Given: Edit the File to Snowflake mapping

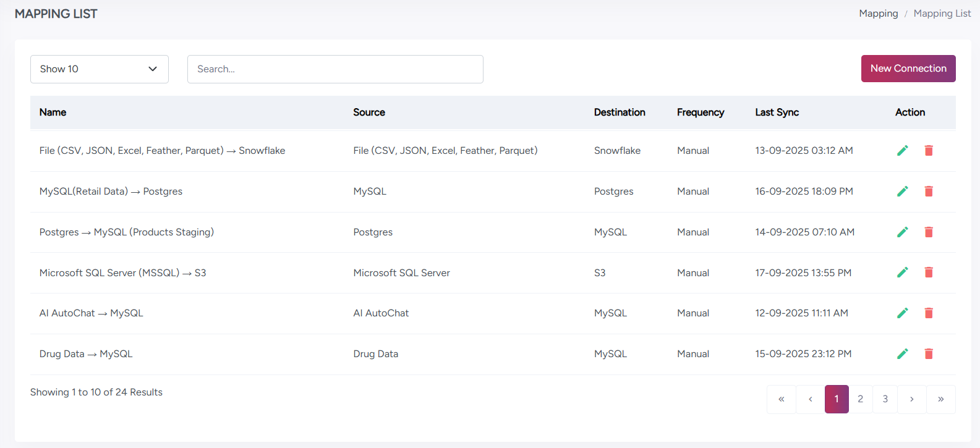Looking at the screenshot, I should [x=902, y=151].
